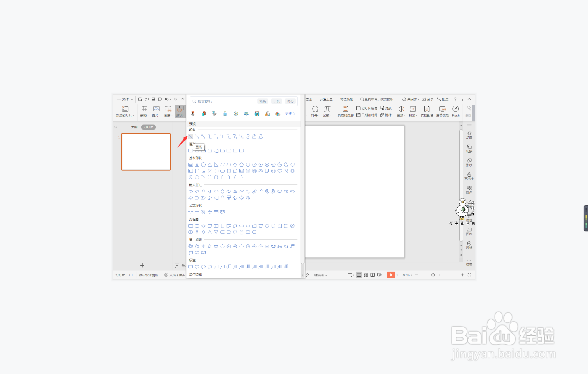Open the 开发工具 ribbon tab
This screenshot has height=374, width=588.
[x=326, y=100]
